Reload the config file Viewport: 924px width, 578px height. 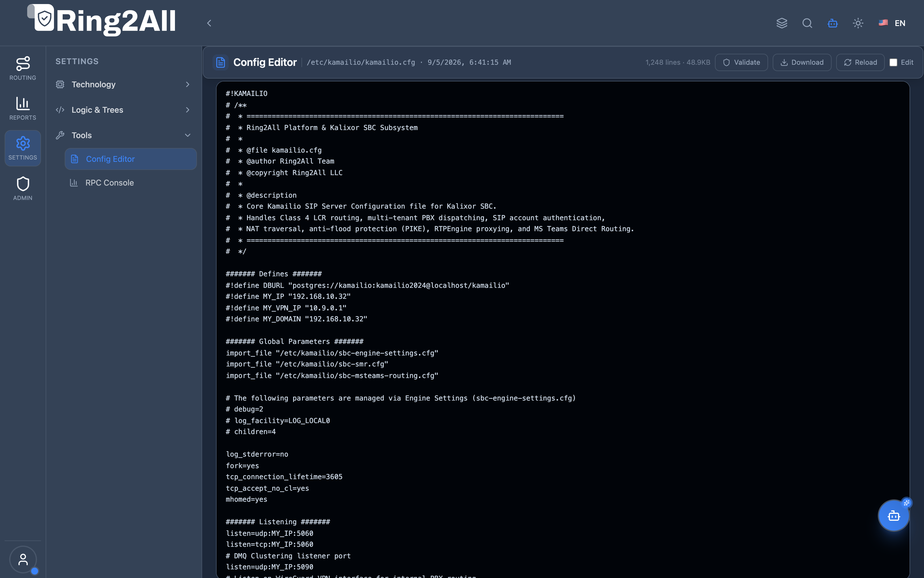tap(860, 62)
